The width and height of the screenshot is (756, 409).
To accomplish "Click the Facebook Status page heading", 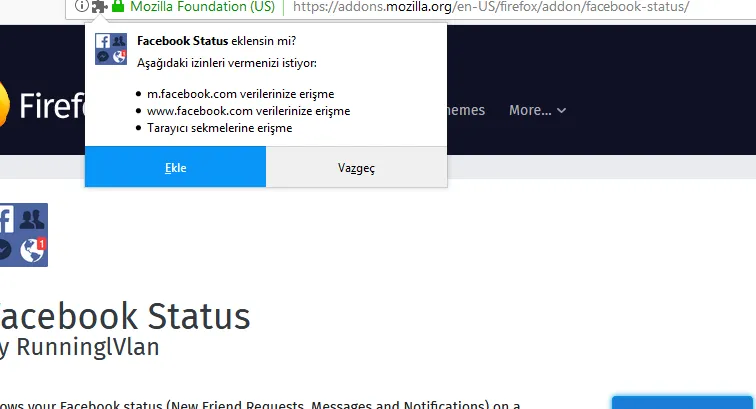I will 125,316.
